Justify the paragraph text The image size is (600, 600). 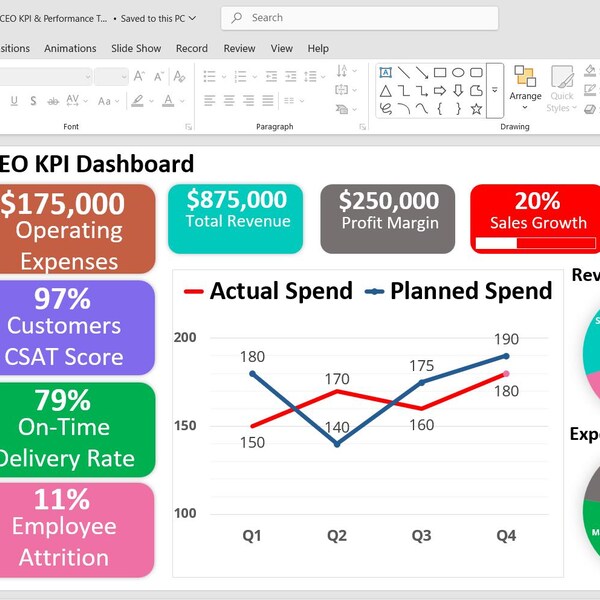point(268,101)
